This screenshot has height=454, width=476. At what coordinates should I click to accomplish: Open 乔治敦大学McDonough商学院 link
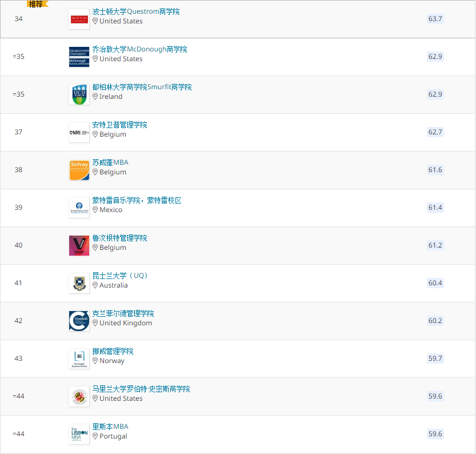pos(139,49)
